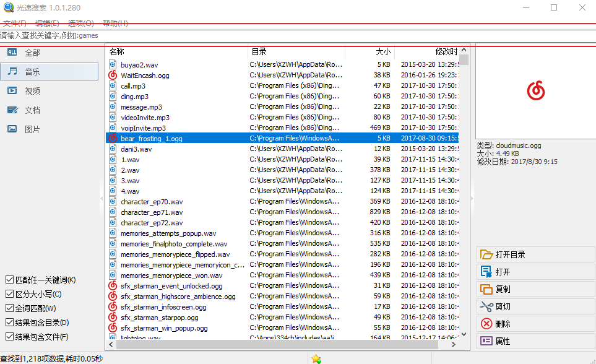Select the Video category icon in sidebar
Screen dimensions: 596x364
click(x=12, y=91)
